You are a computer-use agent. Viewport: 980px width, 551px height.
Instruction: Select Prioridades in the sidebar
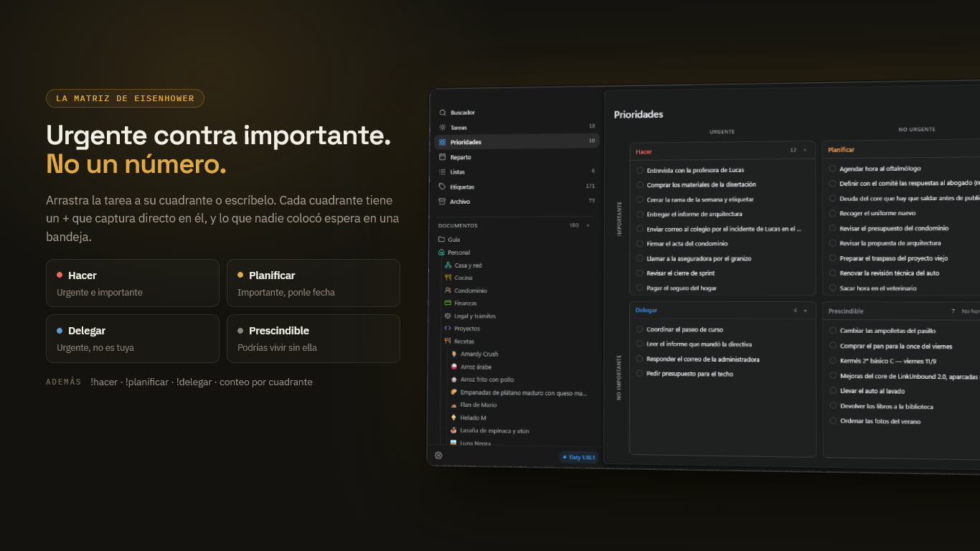tap(517, 142)
